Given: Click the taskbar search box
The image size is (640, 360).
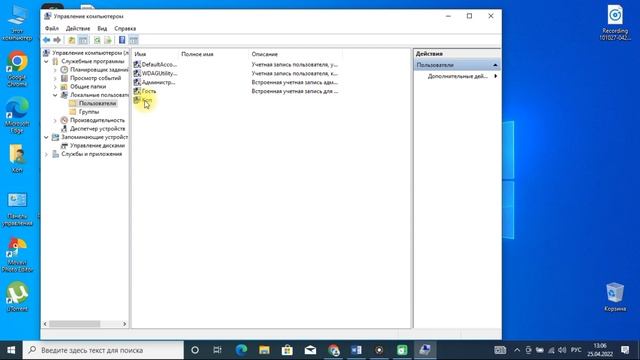Looking at the screenshot, I should tap(103, 350).
